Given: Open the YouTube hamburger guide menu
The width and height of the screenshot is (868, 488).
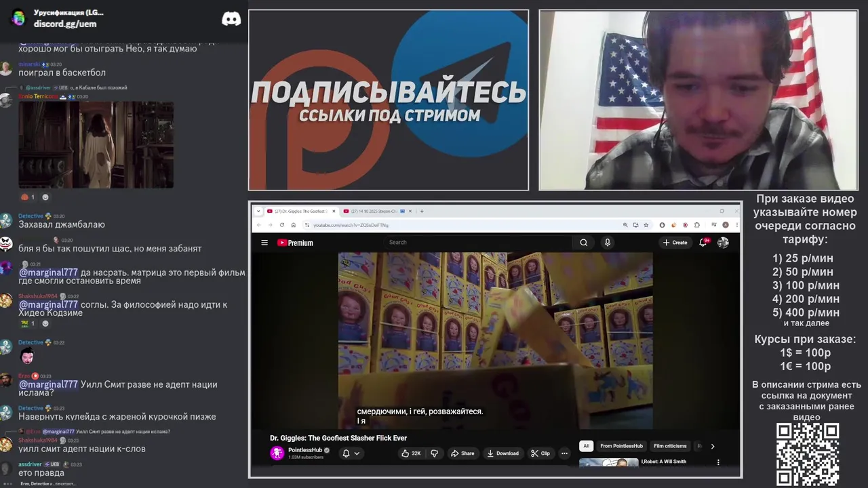Looking at the screenshot, I should [x=264, y=243].
